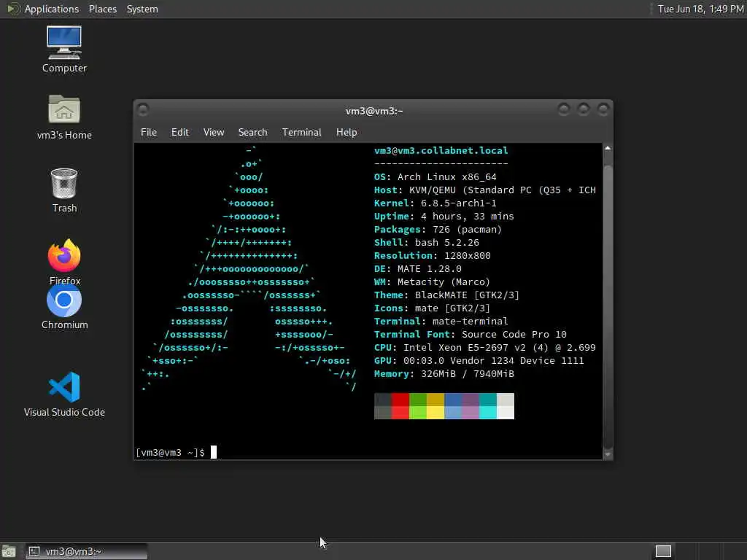Screen dimensions: 747x560
Task: Click the terminal prompt [vm3@vm3 ~]$
Action: tap(170, 452)
